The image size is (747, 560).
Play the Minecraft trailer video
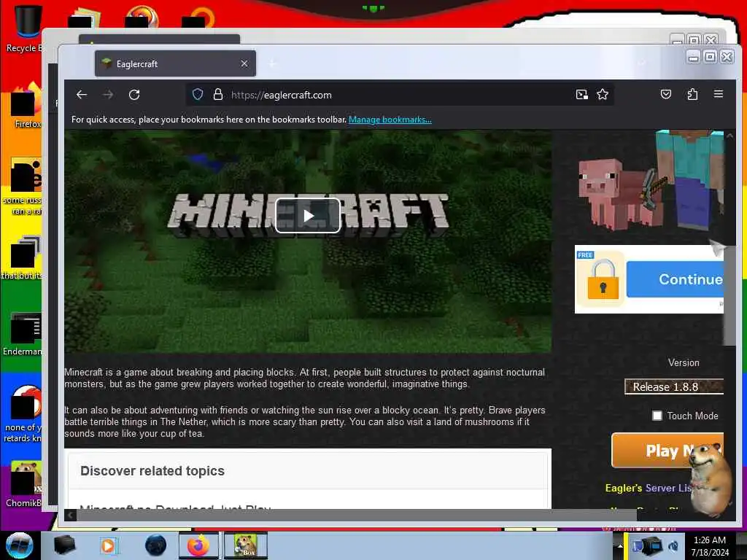pyautogui.click(x=308, y=216)
